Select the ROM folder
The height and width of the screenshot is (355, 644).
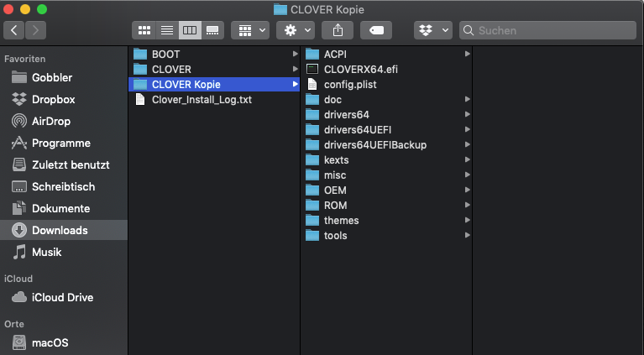pyautogui.click(x=386, y=206)
